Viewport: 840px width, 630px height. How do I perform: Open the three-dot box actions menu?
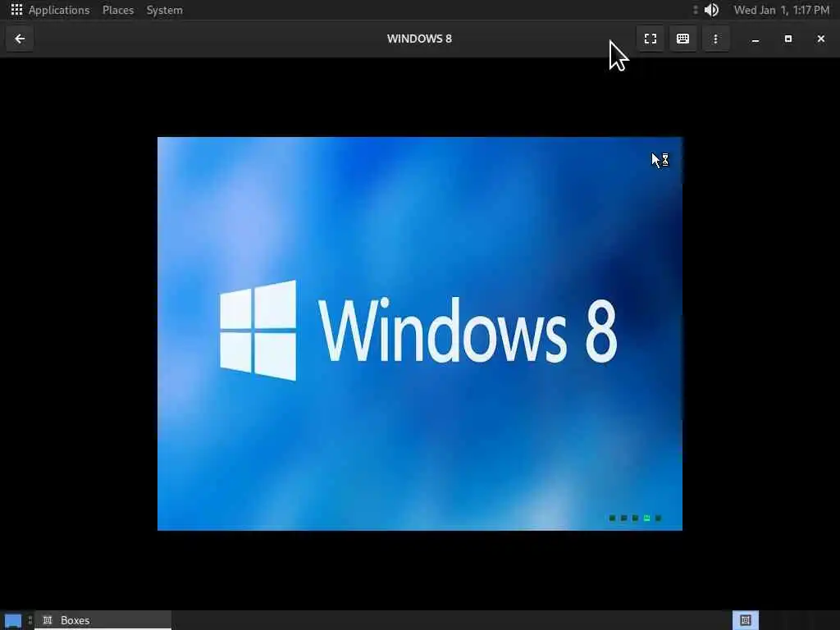pyautogui.click(x=715, y=39)
